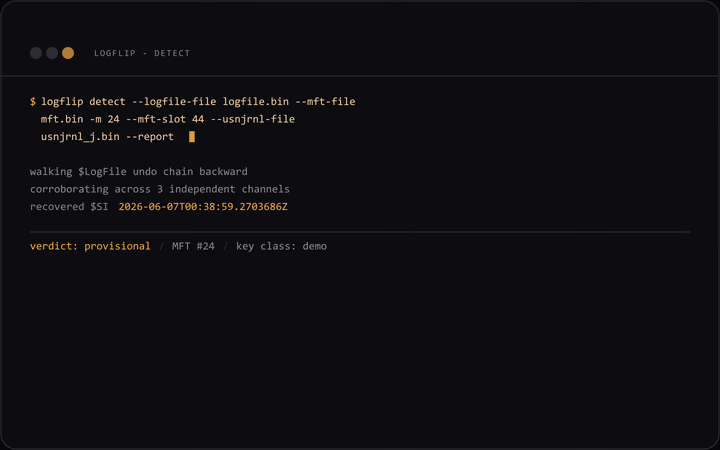
Task: Click the MFT #24 label
Action: [x=193, y=246]
